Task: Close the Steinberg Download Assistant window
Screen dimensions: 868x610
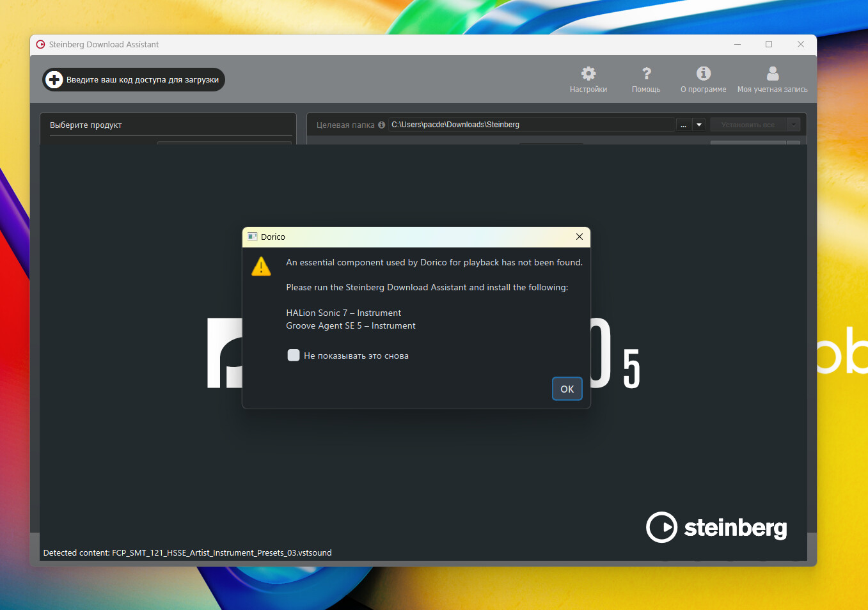Action: (801, 45)
